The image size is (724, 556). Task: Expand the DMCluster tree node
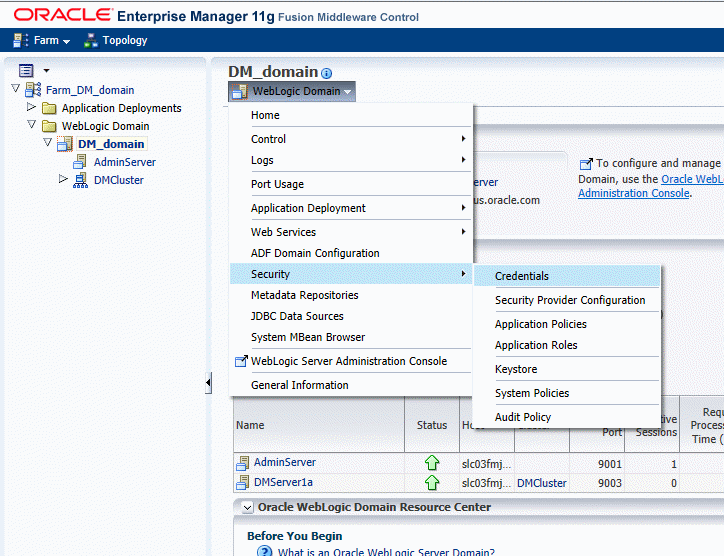tap(63, 178)
